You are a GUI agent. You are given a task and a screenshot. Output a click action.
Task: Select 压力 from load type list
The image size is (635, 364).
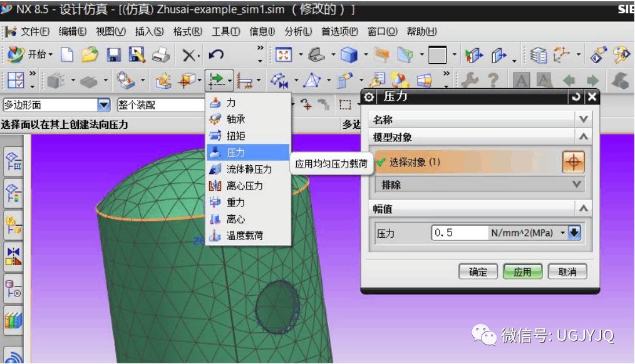coord(248,153)
